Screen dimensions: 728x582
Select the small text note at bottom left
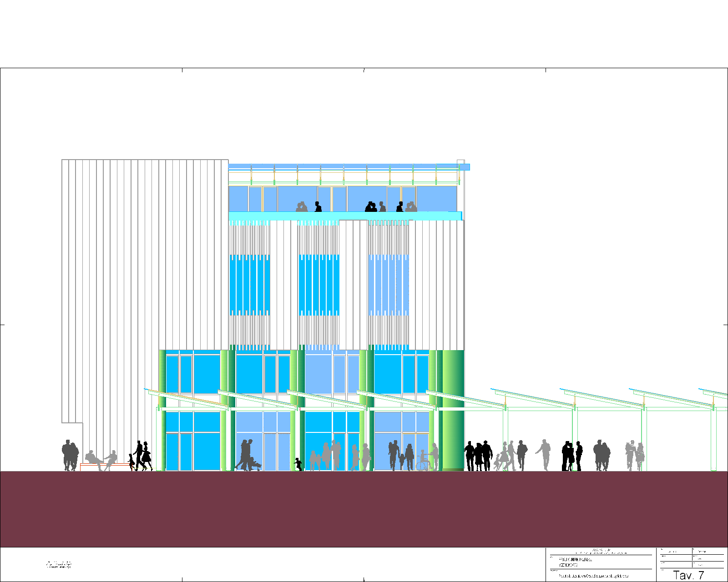59,565
